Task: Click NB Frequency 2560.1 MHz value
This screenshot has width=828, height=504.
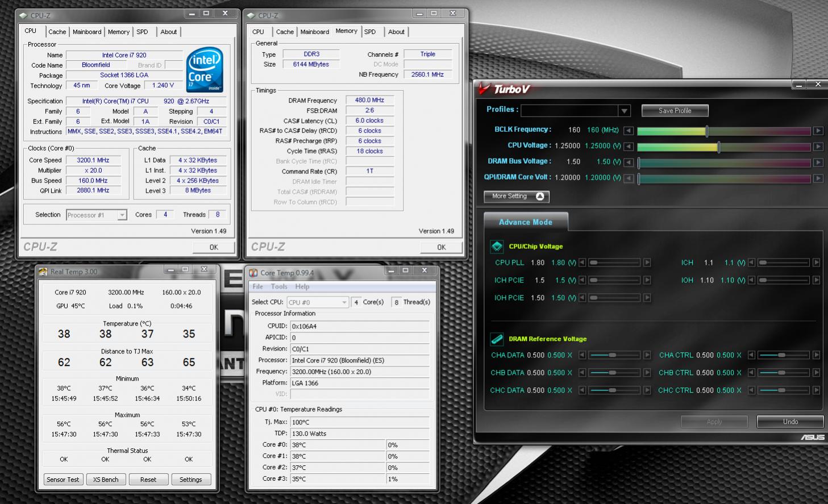Action: tap(427, 74)
